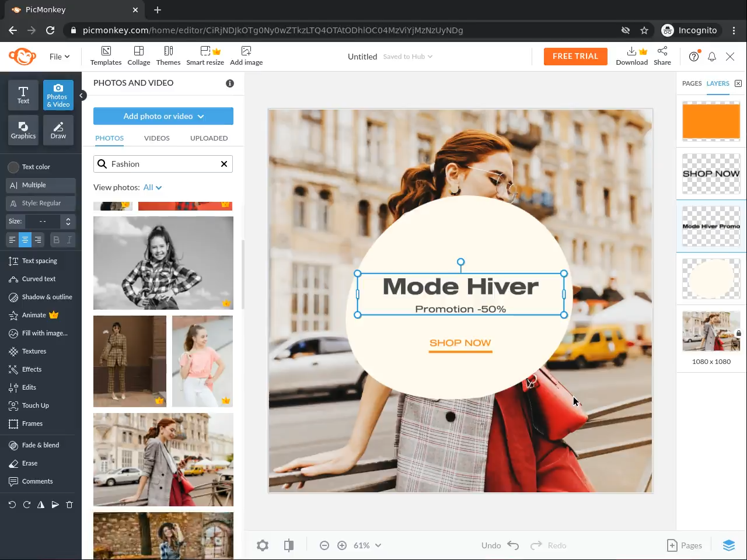
Task: Open the Text color swatch
Action: pos(13,167)
